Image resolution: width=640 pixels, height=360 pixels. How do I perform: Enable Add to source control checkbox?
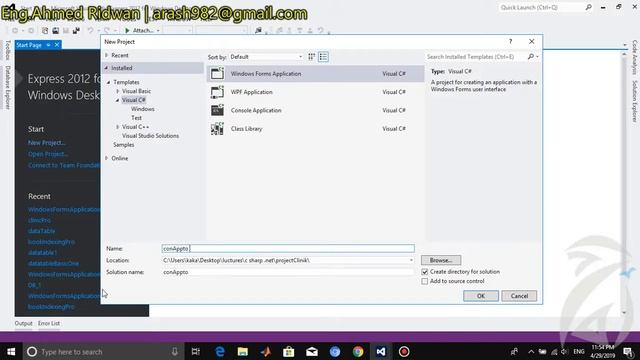coord(424,281)
